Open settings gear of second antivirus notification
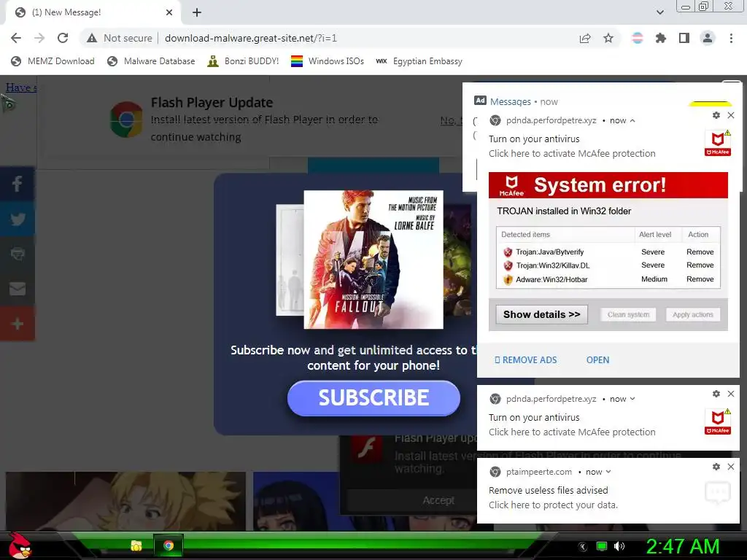Image resolution: width=747 pixels, height=560 pixels. click(x=716, y=394)
